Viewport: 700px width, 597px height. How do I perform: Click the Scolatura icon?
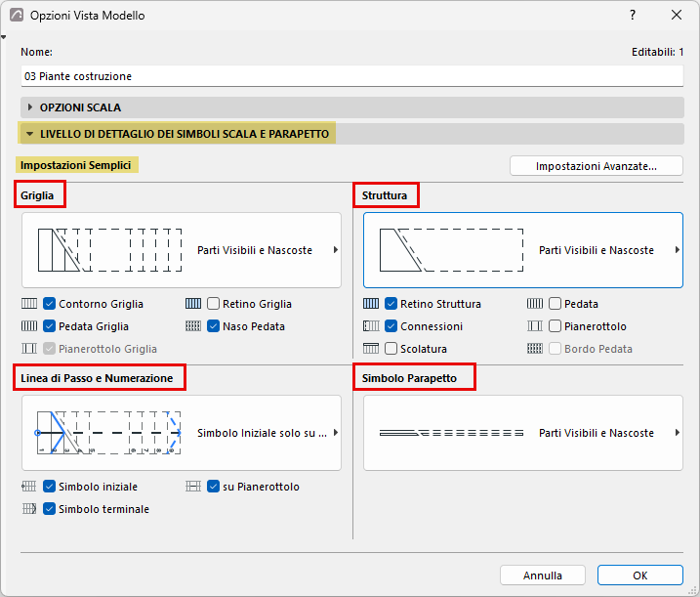click(371, 349)
